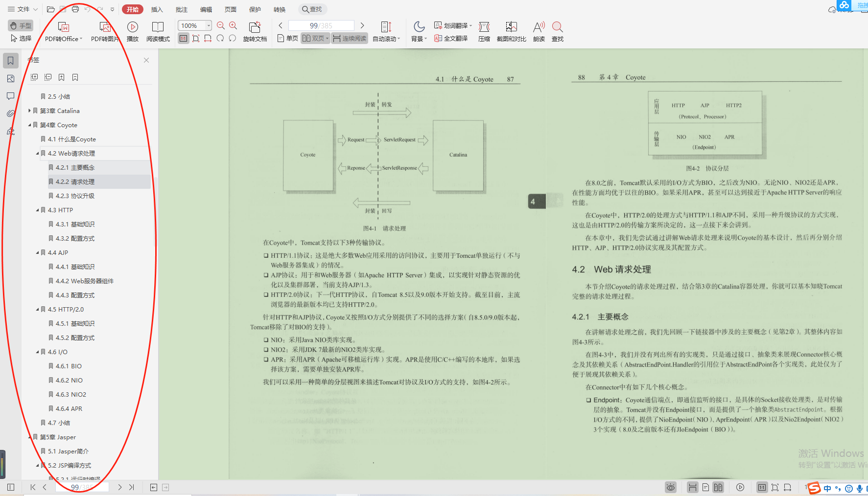Set actual size 1:1 view
Image resolution: width=868 pixels, height=496 pixels.
184,38
